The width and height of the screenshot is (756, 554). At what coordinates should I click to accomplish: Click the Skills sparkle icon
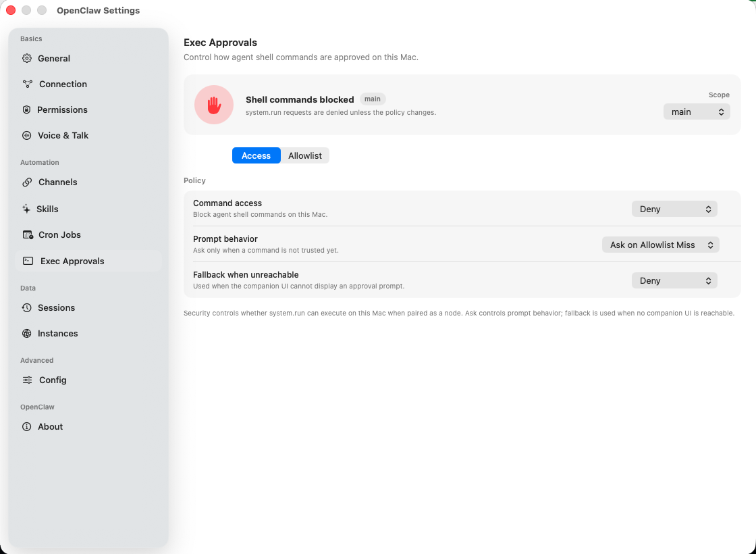click(26, 209)
